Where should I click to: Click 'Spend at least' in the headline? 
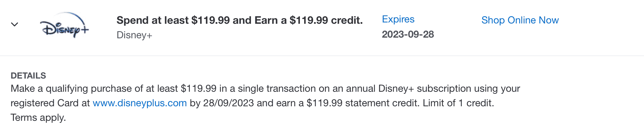pos(153,20)
